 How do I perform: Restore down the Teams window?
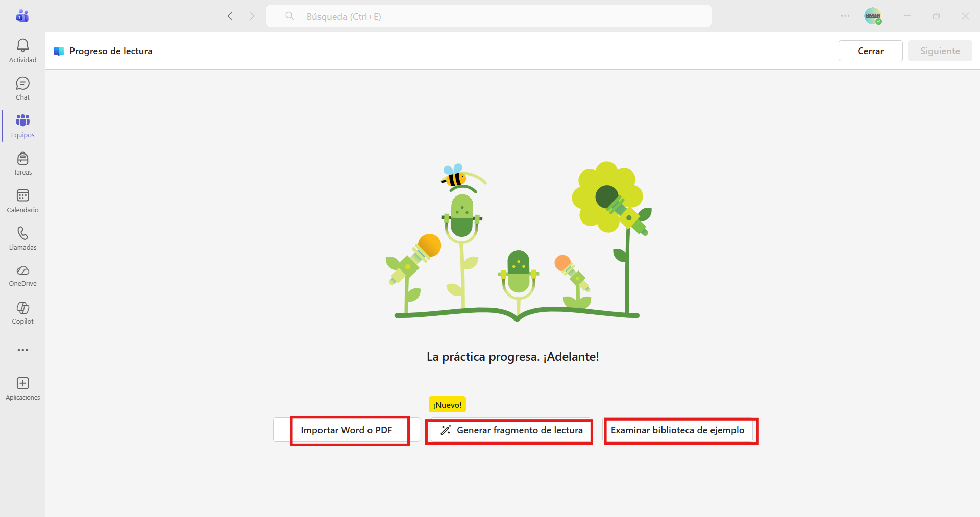[x=936, y=16]
